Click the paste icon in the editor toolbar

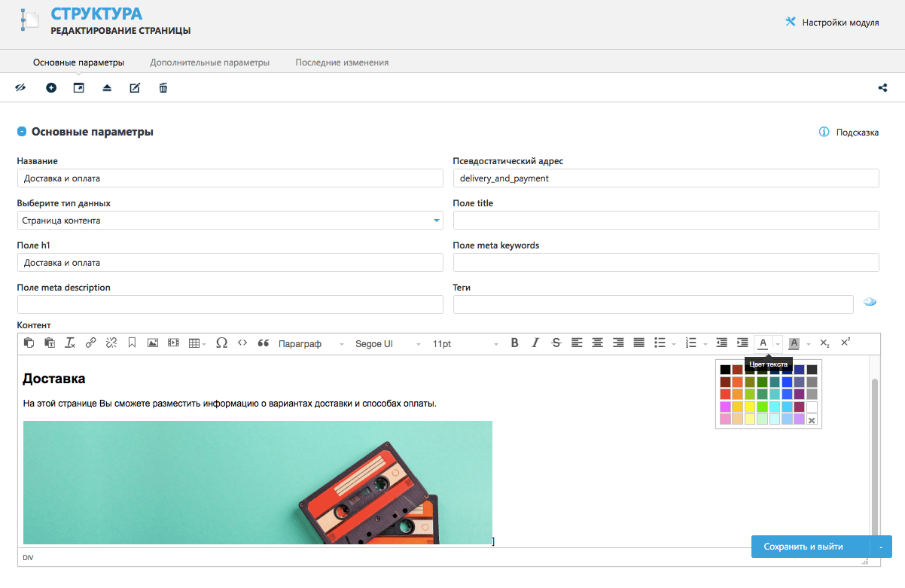coord(29,343)
